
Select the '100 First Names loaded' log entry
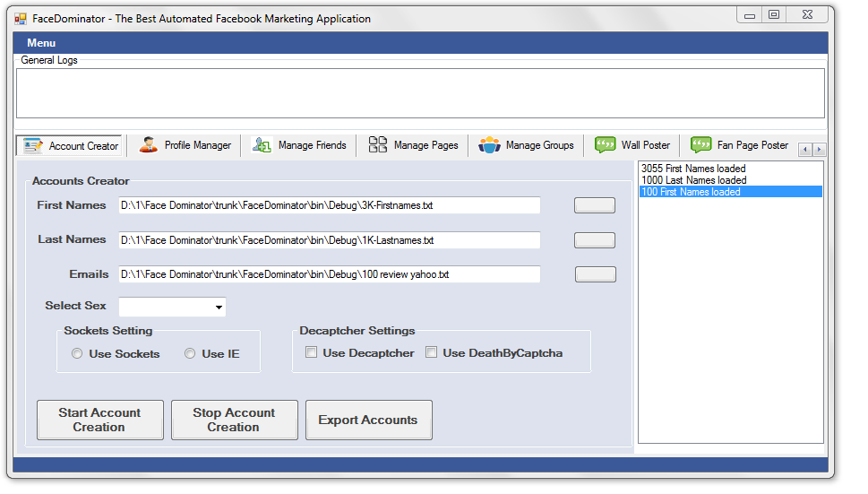pos(730,192)
